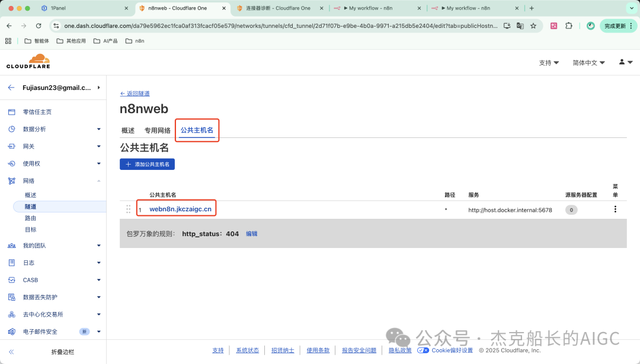Switch to the 概述 tunnel tab
Screen dimensions: 640x364
(x=128, y=130)
